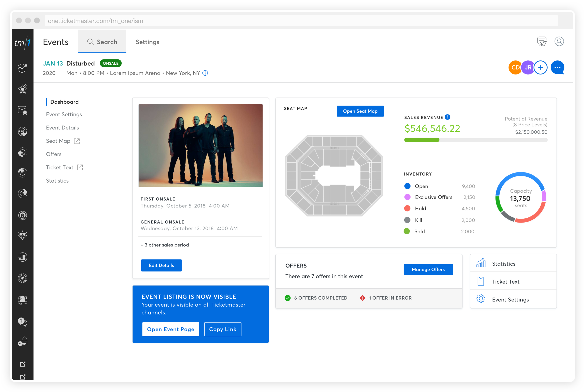Open the analytics chart sidebar icon

[22, 68]
